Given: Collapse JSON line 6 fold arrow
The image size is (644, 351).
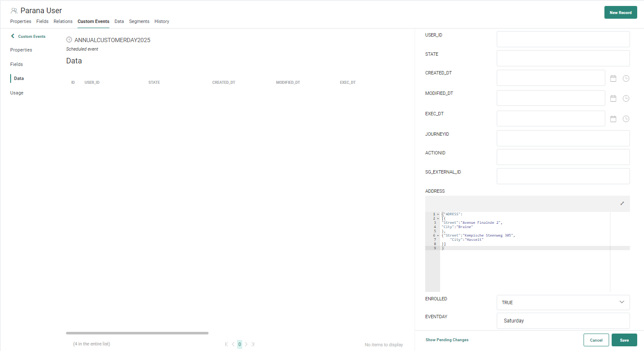Looking at the screenshot, I should click(x=438, y=236).
